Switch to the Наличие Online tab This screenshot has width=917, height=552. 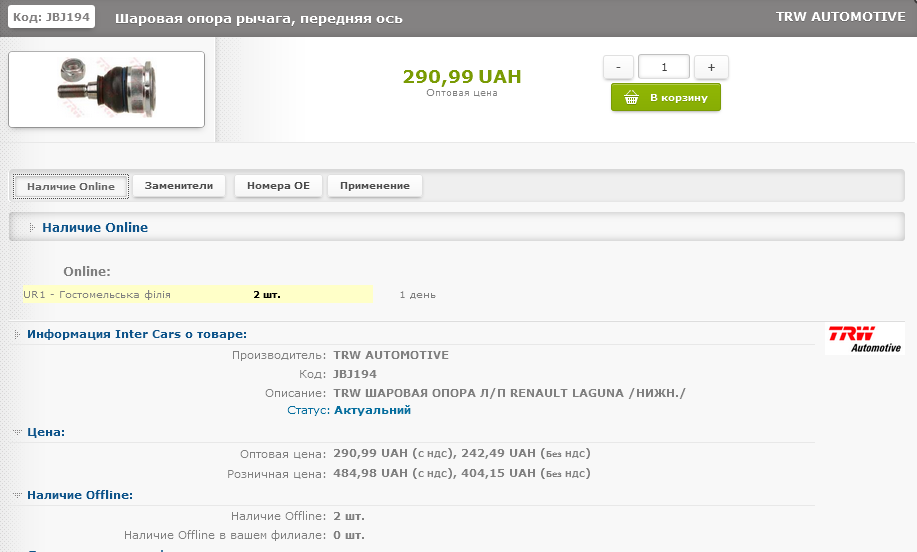(x=71, y=186)
